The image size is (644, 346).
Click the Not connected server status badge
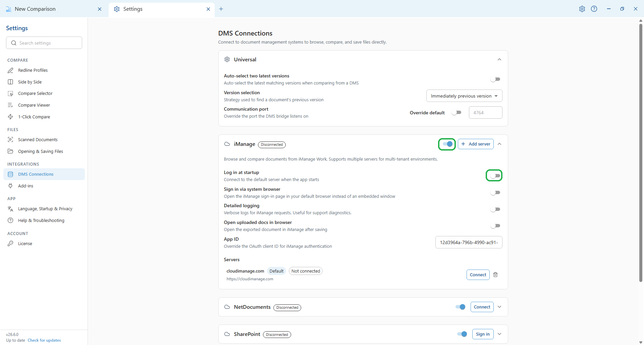[306, 271]
